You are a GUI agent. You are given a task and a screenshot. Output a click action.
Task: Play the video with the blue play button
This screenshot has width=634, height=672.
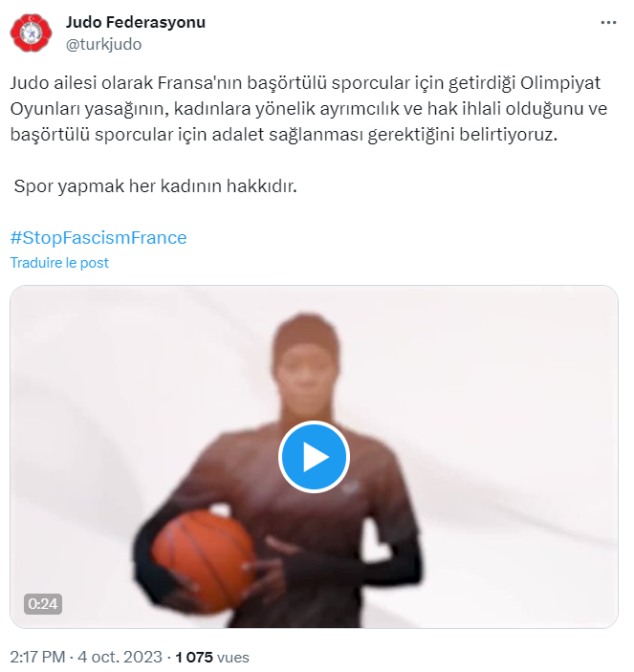coord(314,457)
